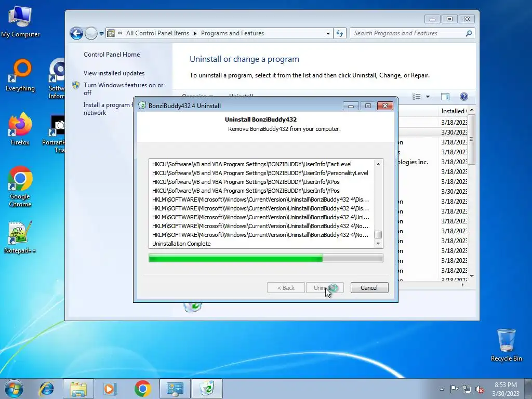
Task: Open Windows Media Player from the taskbar
Action: (110, 389)
